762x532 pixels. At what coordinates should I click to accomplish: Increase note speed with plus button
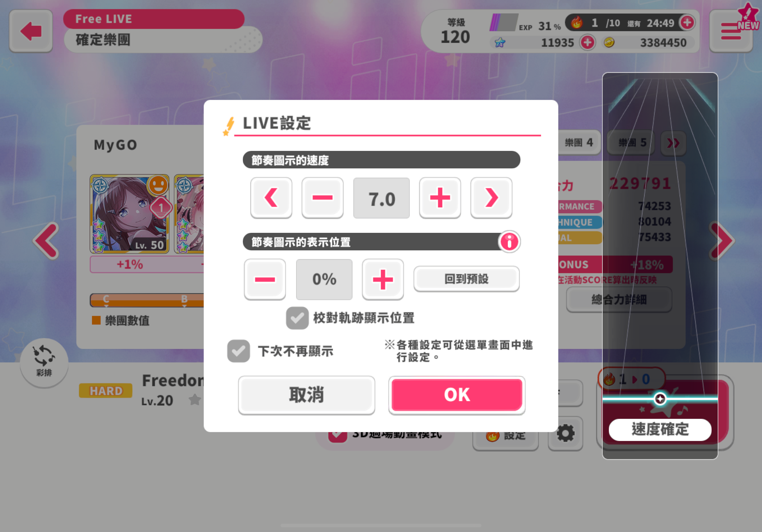pyautogui.click(x=440, y=198)
